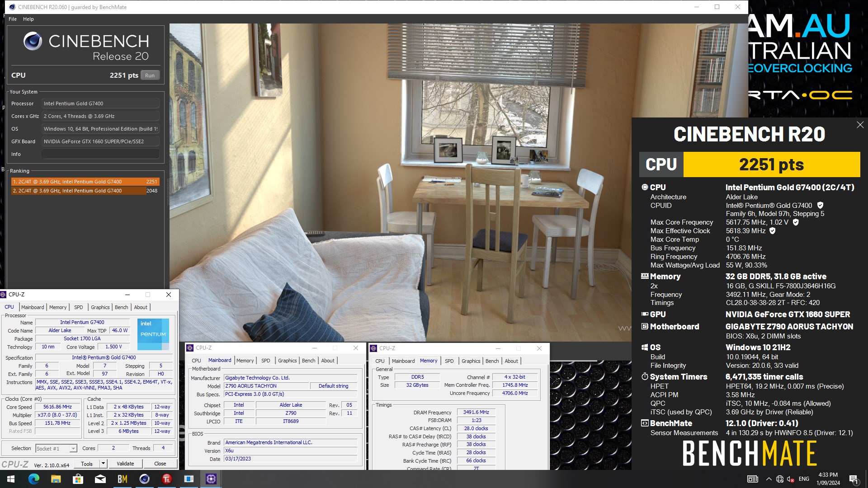Run the Cinebench CPU benchmark
868x488 pixels.
click(x=150, y=75)
